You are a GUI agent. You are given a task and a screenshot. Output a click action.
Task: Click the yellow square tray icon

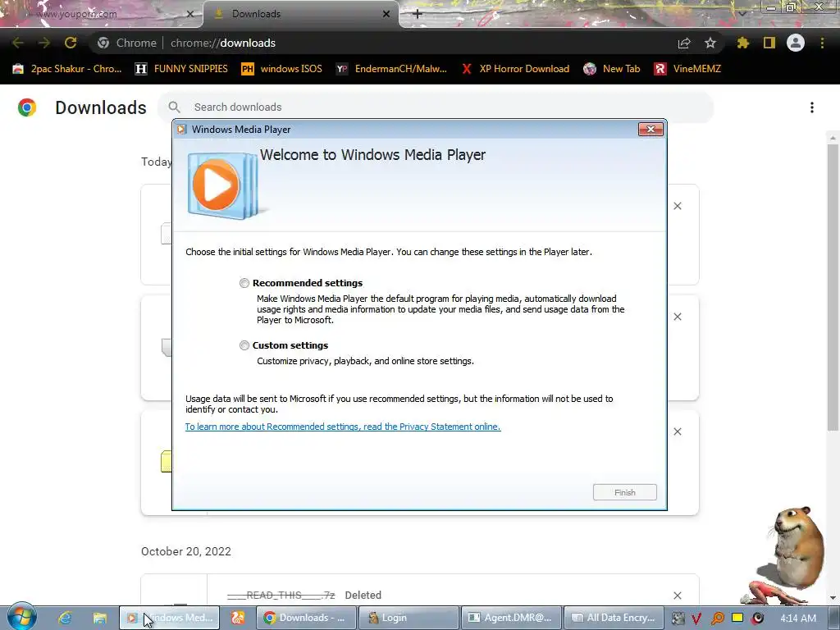tap(737, 618)
